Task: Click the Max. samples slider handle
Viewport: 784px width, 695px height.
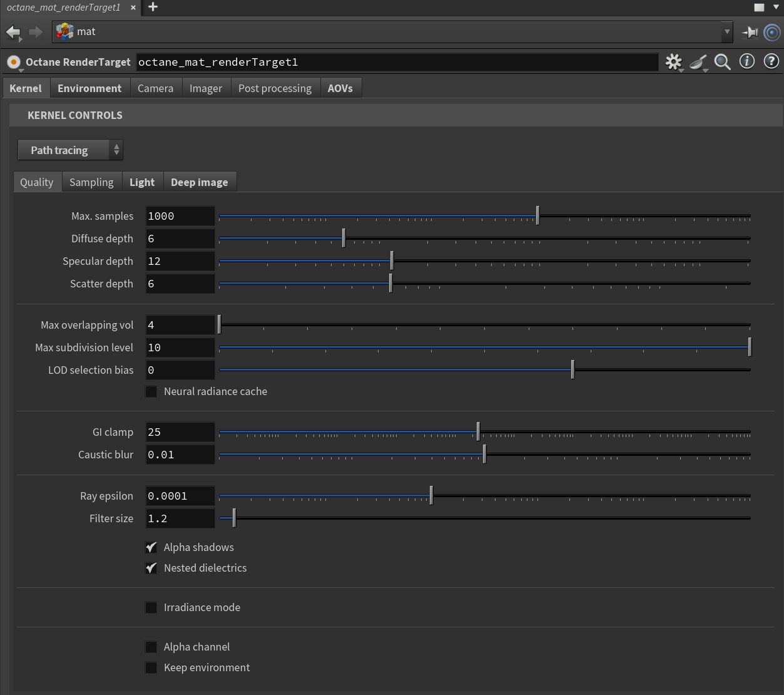Action: (x=537, y=216)
